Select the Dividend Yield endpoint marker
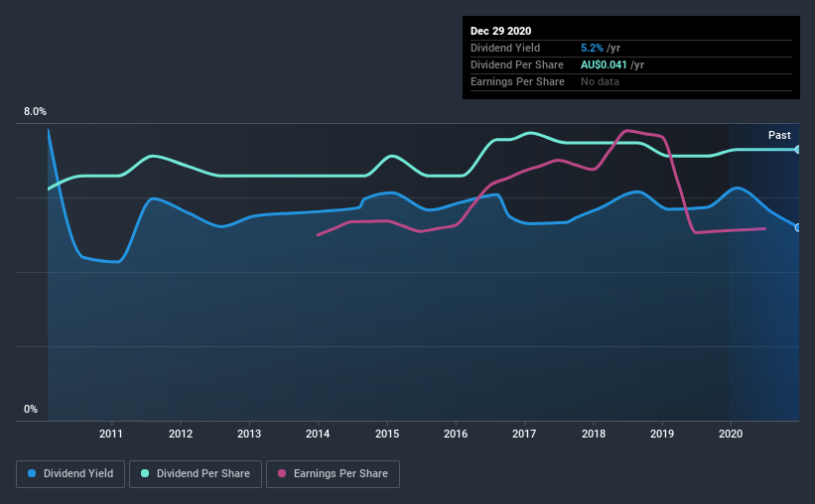The height and width of the screenshot is (504, 815). click(x=798, y=227)
